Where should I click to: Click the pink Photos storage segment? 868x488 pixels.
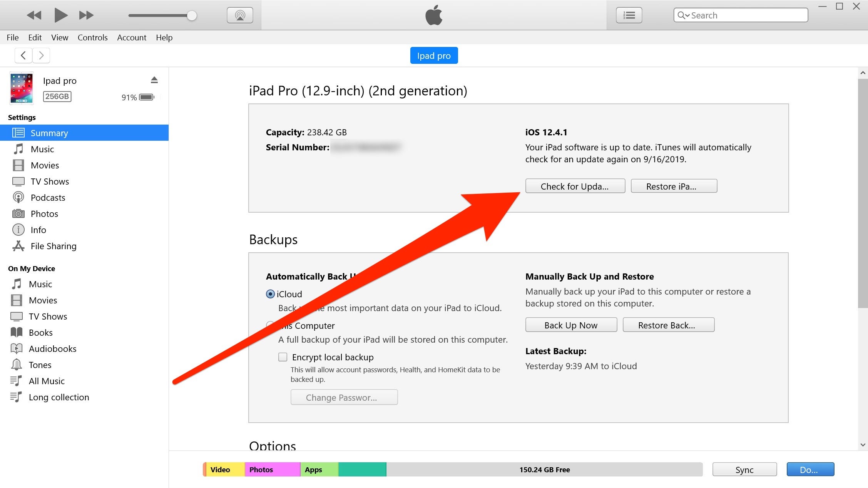273,470
